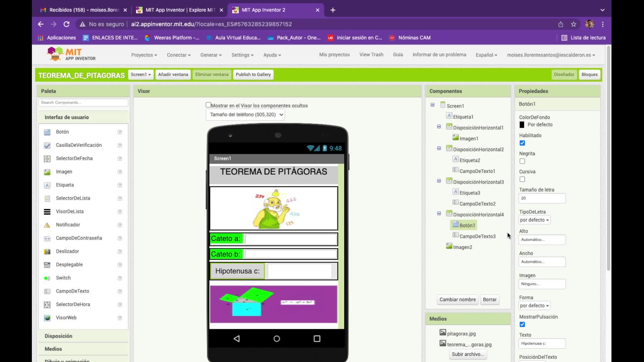
Task: Check Mostrar componentes ocultos checkbox
Action: tap(208, 105)
